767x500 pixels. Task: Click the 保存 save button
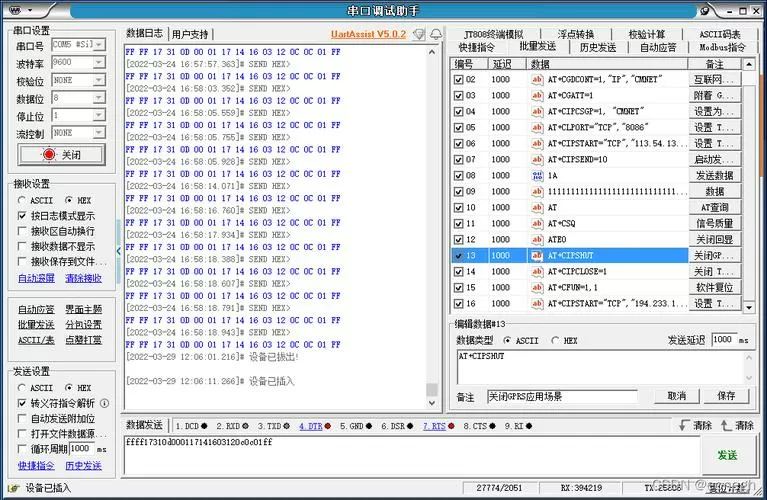click(x=726, y=396)
